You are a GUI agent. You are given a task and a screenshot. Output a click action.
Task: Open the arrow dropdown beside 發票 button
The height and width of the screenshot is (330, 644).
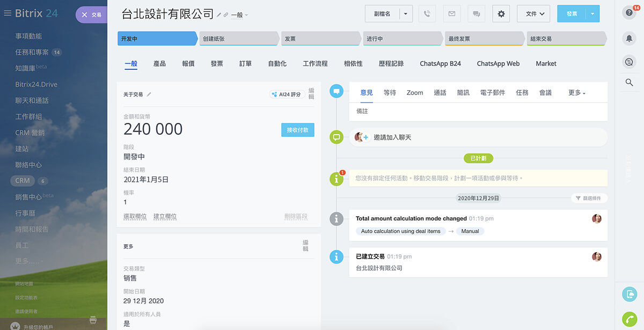(592, 14)
